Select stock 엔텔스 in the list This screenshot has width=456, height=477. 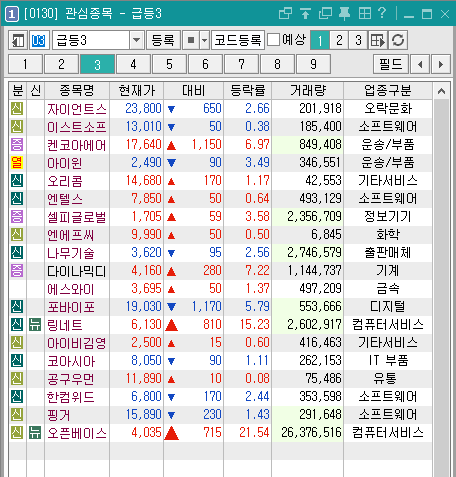[65, 199]
